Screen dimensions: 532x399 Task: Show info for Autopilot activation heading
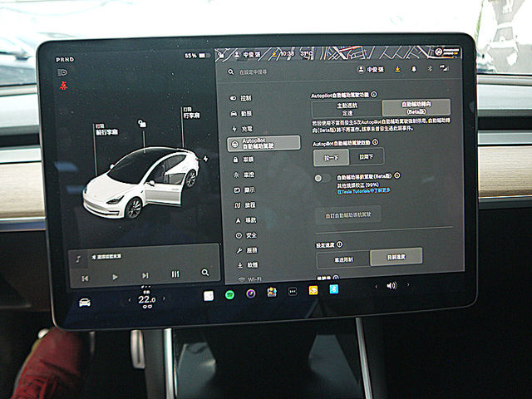click(x=375, y=142)
